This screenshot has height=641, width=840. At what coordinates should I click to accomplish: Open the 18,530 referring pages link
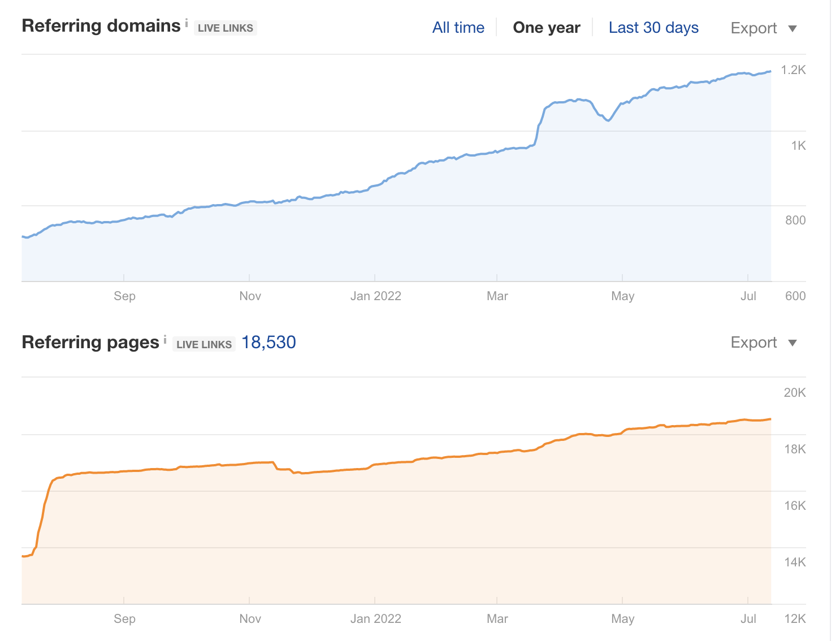[x=269, y=342]
